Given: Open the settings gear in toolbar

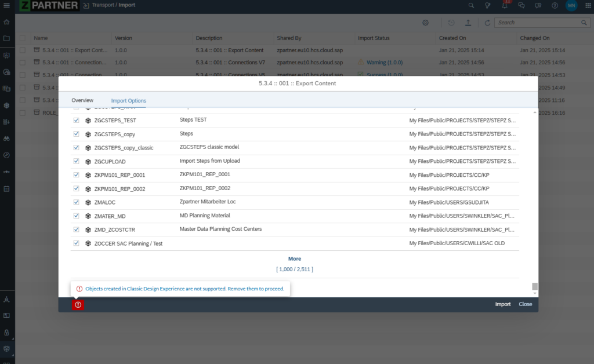Looking at the screenshot, I should coord(425,23).
